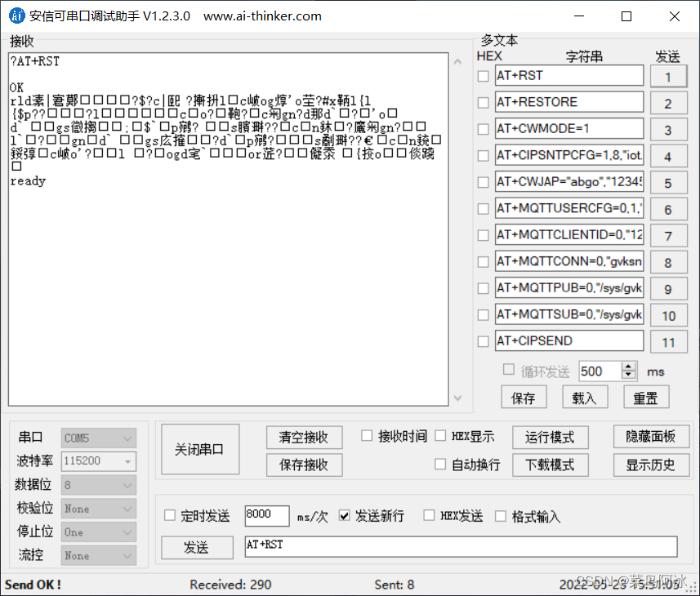The width and height of the screenshot is (700, 596).
Task: Click the Ai-Thinker logo in the title bar
Action: tap(16, 16)
